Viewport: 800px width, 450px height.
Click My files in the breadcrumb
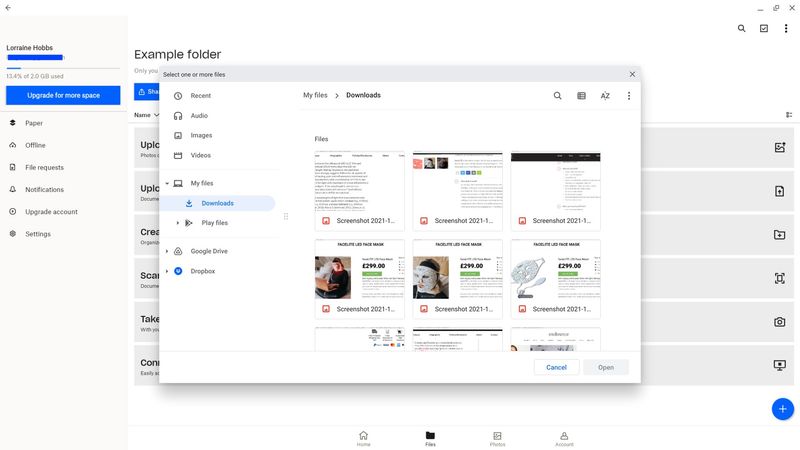point(315,95)
